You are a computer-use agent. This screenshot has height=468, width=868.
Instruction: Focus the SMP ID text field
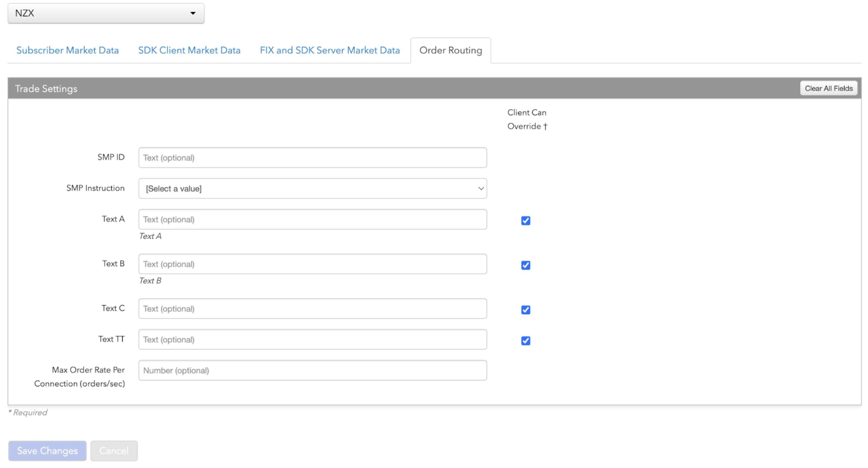(x=312, y=157)
